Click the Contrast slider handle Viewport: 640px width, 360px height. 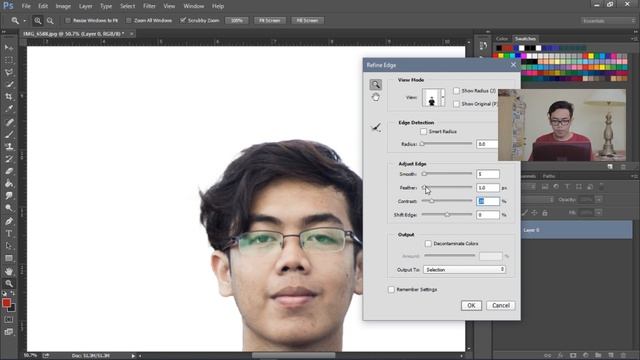click(431, 201)
